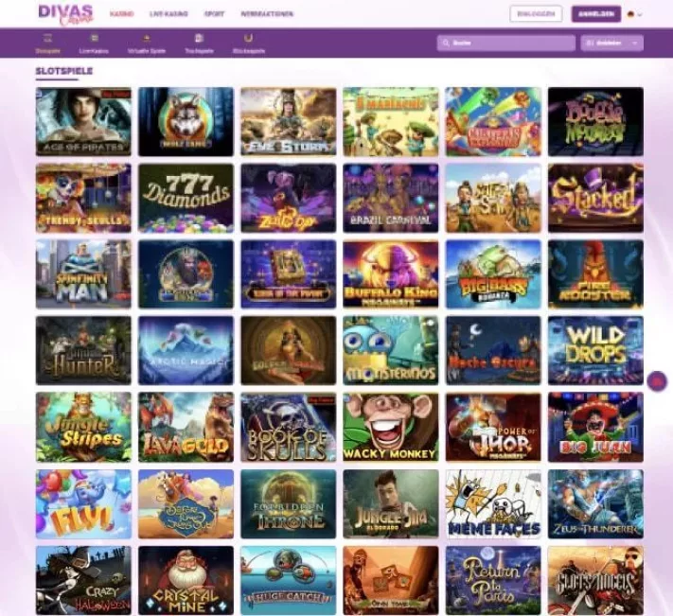Open the Slotspiele category icon
The width and height of the screenshot is (673, 616).
tap(47, 38)
